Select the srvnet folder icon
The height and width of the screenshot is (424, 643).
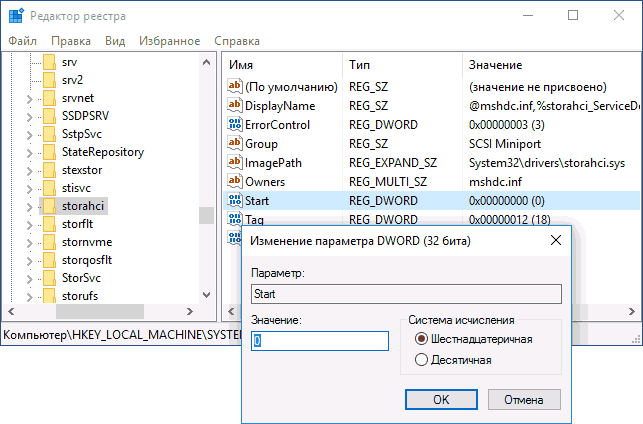click(49, 98)
